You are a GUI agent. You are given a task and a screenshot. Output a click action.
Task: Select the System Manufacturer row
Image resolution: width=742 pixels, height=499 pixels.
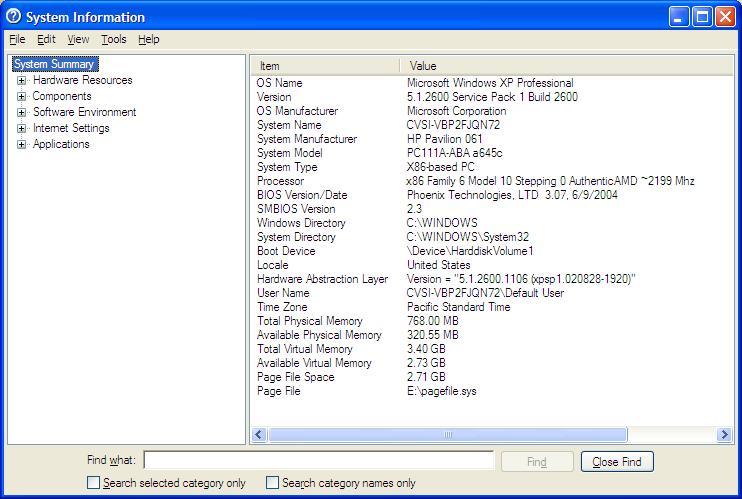(491, 139)
